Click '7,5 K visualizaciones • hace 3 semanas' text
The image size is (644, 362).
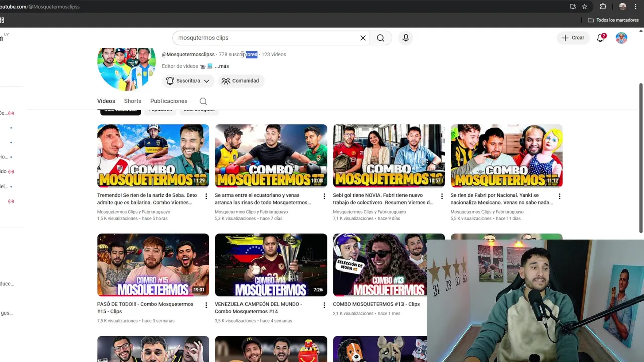click(136, 321)
